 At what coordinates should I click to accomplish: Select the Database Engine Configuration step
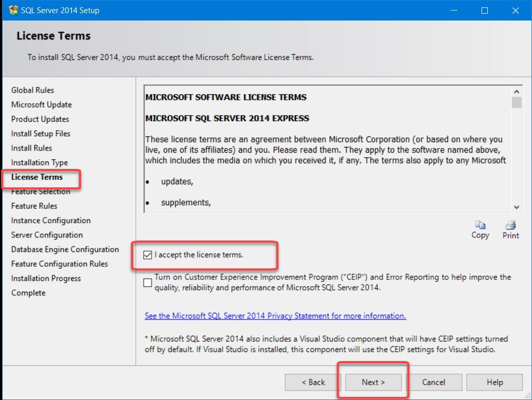pos(65,249)
